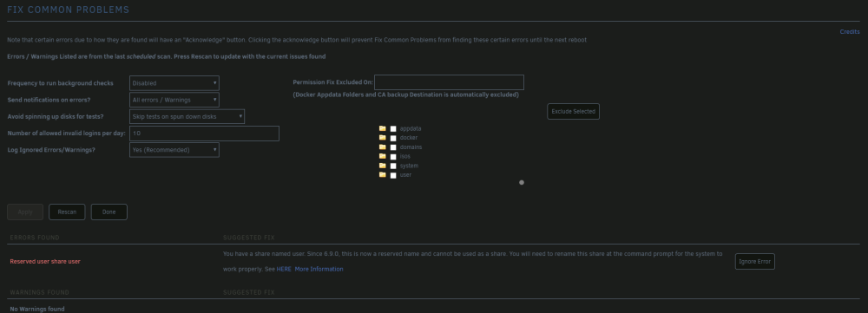
Task: Click the 'Fix Common Problems' page title
Action: click(x=68, y=10)
